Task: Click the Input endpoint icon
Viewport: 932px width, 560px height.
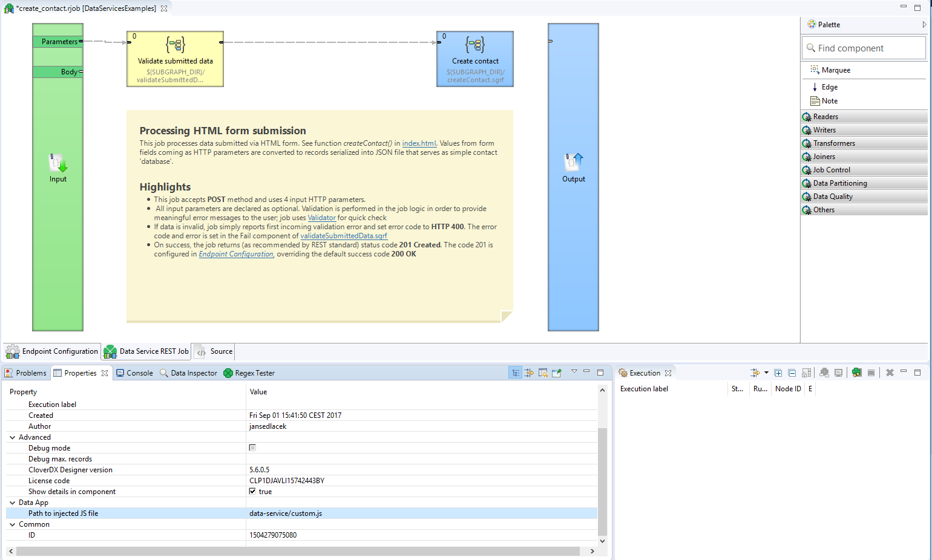Action: click(58, 163)
